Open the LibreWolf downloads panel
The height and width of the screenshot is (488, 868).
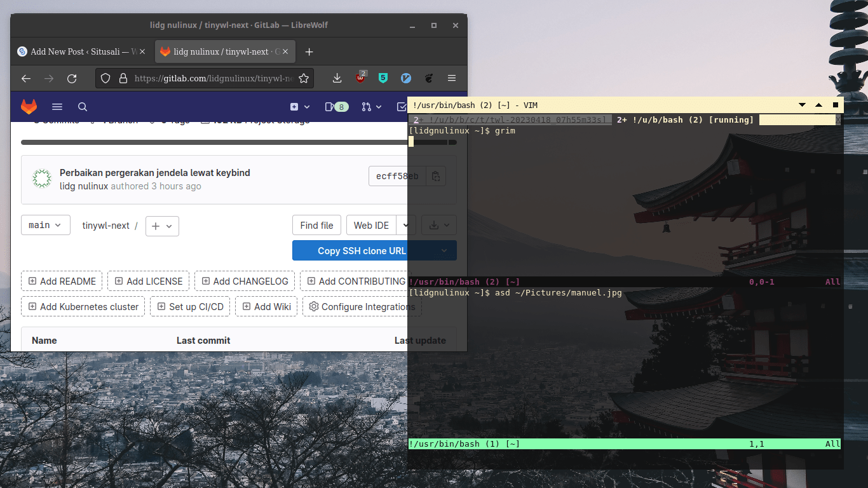[x=337, y=78]
